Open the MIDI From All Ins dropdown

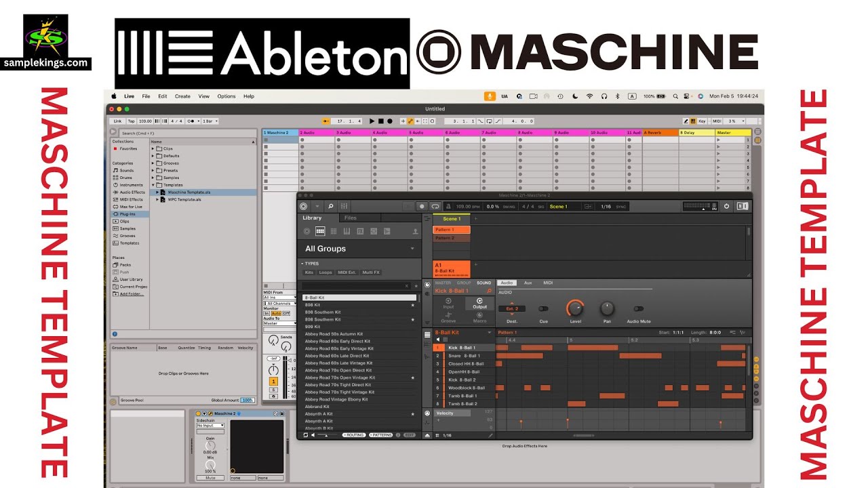(279, 298)
